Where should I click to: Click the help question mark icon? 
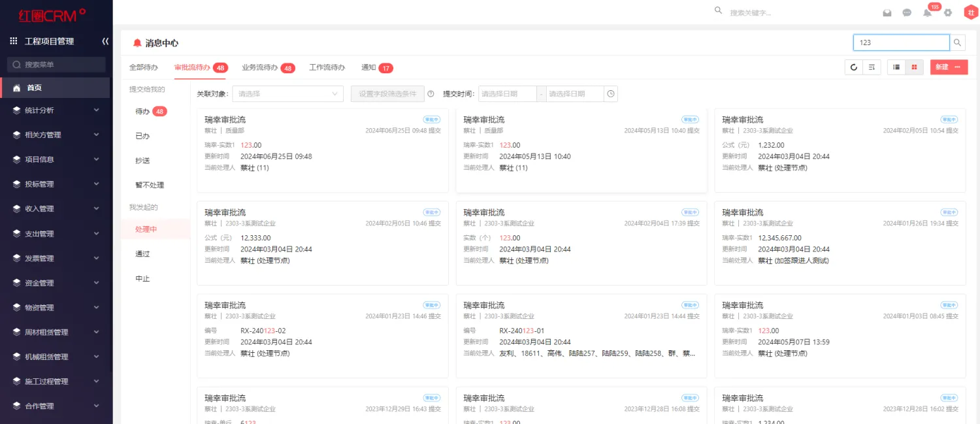tap(431, 94)
